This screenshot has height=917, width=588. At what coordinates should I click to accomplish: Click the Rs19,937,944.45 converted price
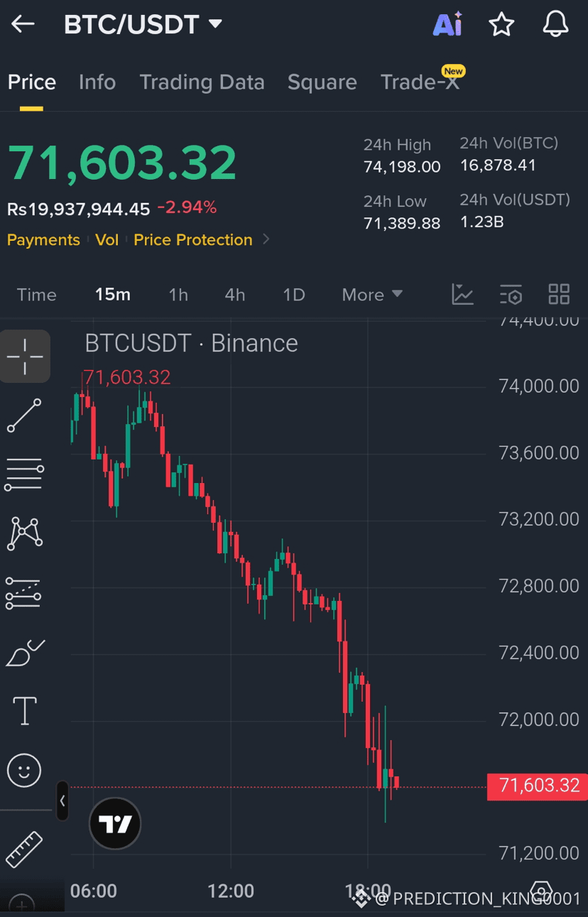(x=79, y=209)
